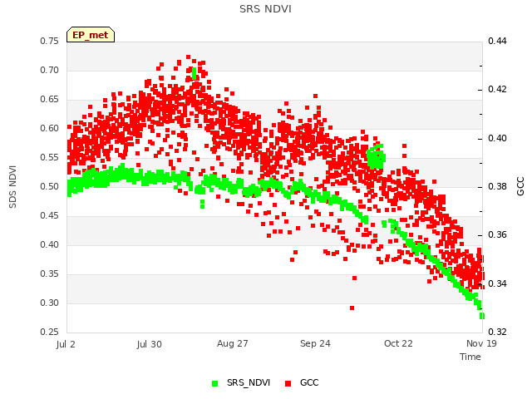The image size is (532, 399).
Task: Click the Jul 30 date tick label
Action: (x=150, y=344)
